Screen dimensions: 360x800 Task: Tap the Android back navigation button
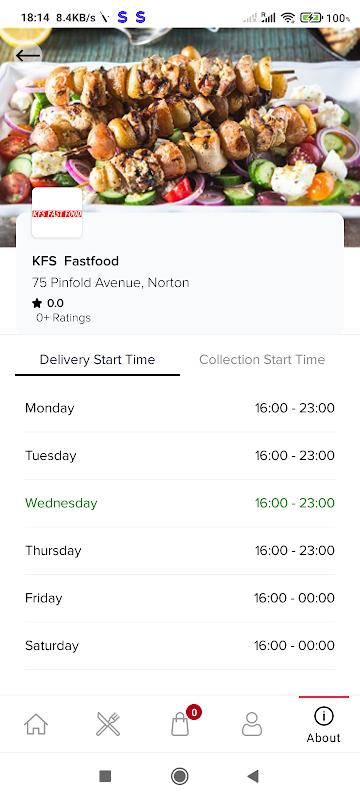[x=253, y=777]
